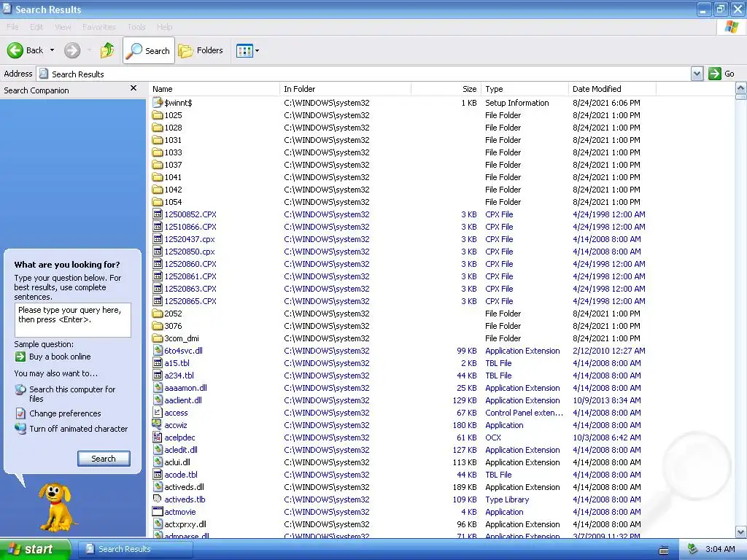The width and height of the screenshot is (747, 560).
Task: Select 'Turn off animated character'
Action: [x=79, y=429]
